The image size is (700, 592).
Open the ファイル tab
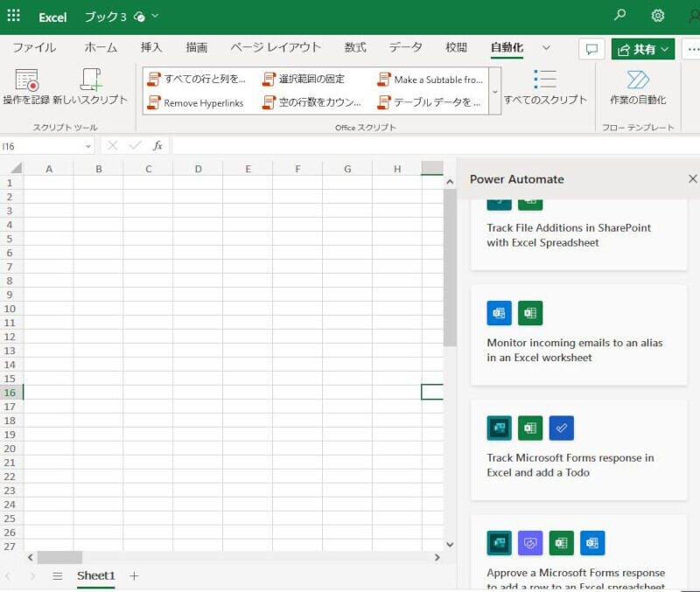pos(34,47)
